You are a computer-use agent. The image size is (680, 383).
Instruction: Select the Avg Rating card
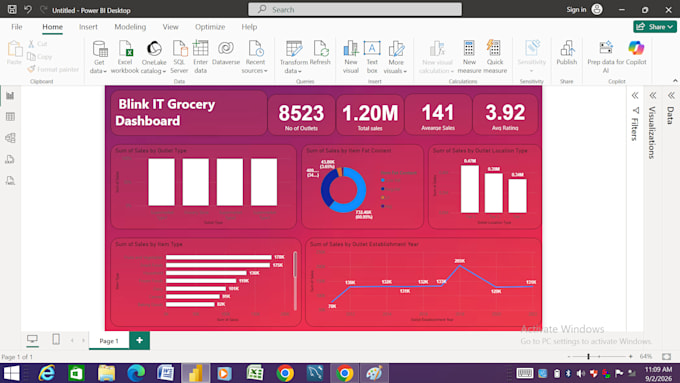click(505, 115)
